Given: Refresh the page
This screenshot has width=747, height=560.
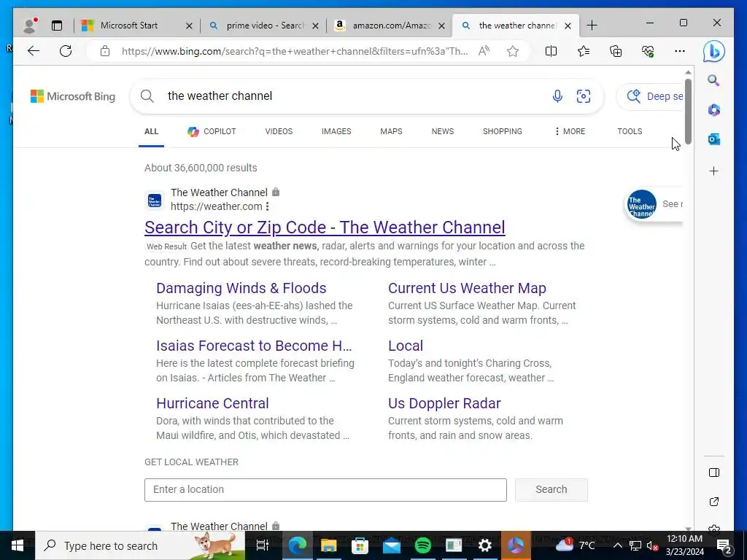Looking at the screenshot, I should tap(66, 51).
